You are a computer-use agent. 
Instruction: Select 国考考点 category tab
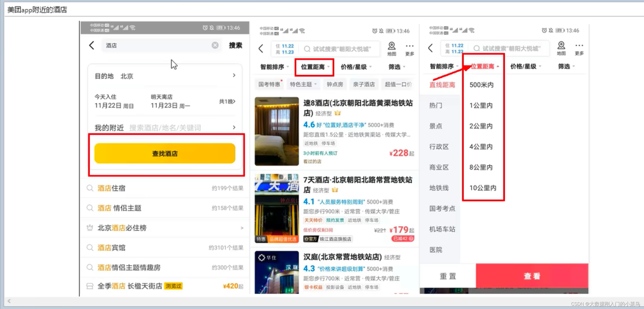point(442,209)
